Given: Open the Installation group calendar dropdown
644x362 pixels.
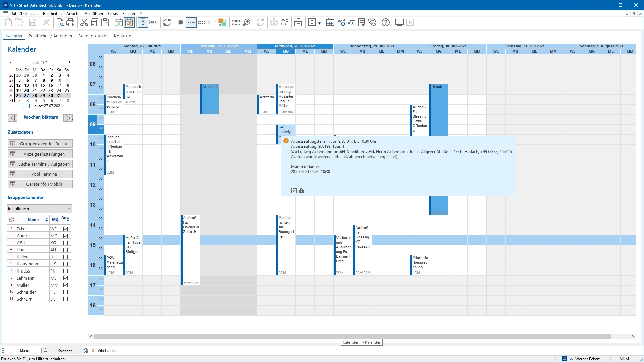Looking at the screenshot, I should point(69,209).
